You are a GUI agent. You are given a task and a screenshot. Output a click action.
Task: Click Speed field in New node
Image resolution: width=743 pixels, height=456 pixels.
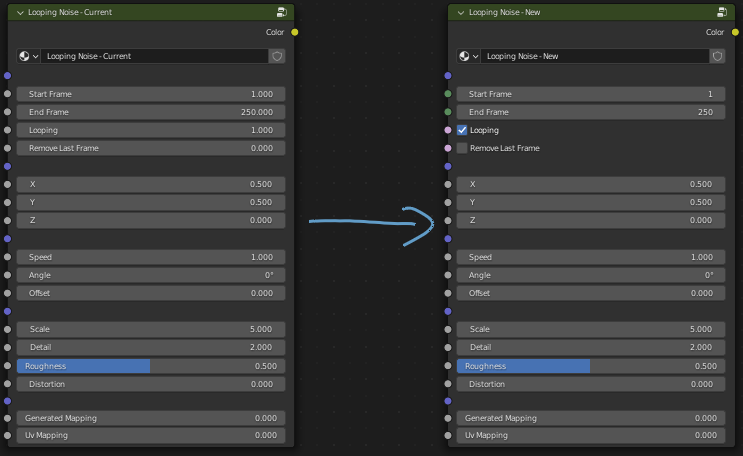point(591,257)
